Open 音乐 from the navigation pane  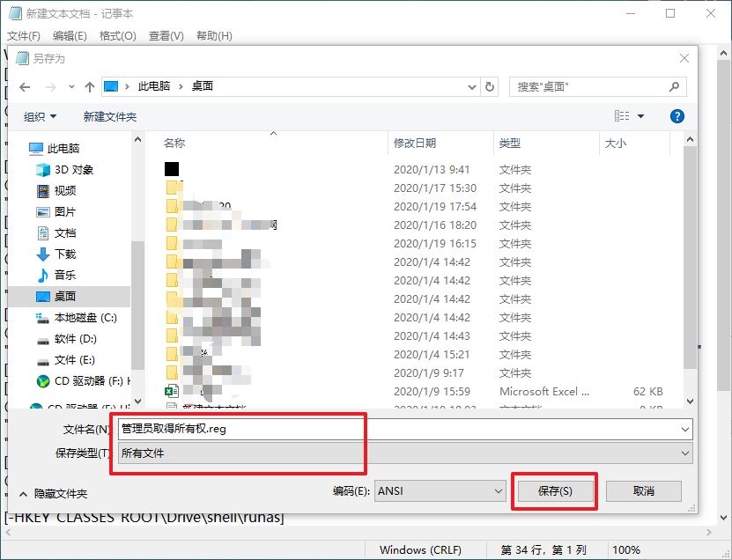(x=64, y=276)
